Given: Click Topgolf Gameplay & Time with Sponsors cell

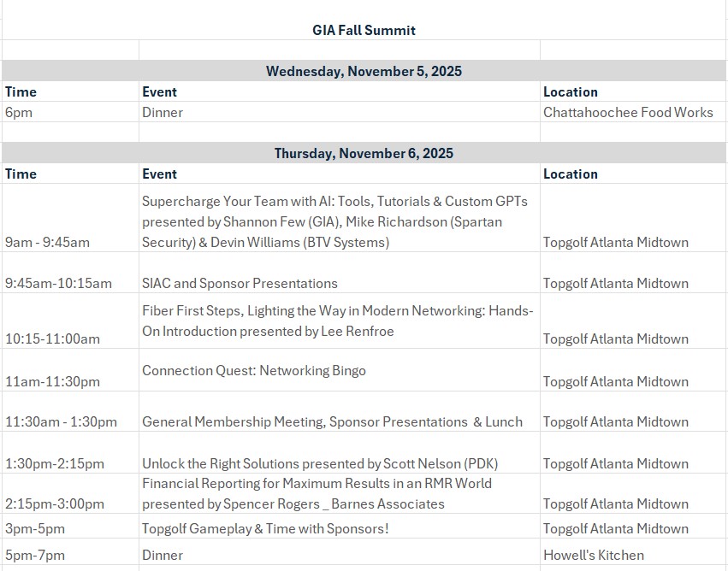Looking at the screenshot, I should point(265,528).
